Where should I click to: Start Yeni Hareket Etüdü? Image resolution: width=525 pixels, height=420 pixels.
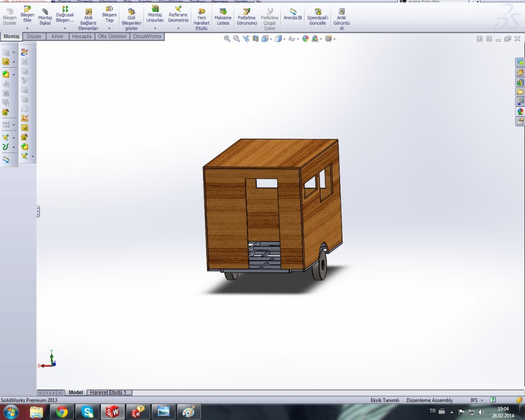[x=201, y=11]
